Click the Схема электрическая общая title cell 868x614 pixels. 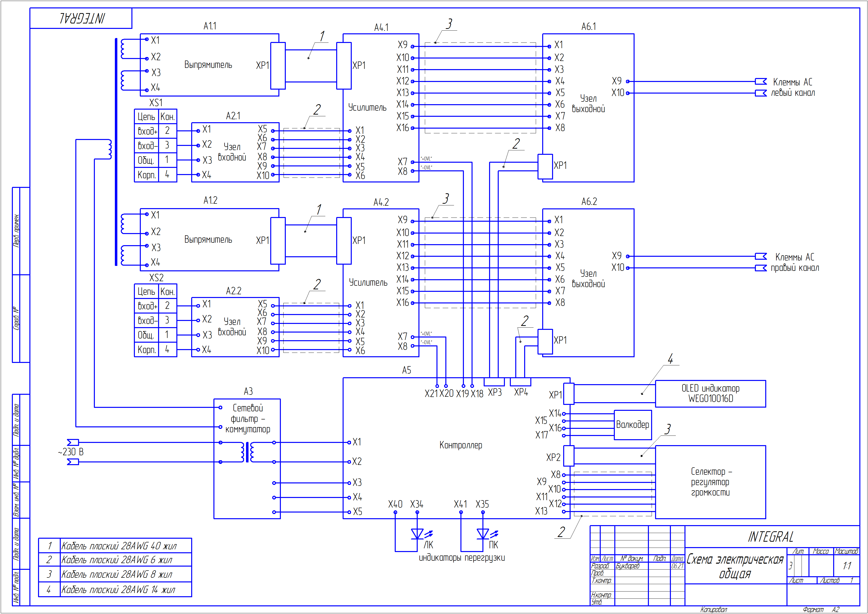[735, 566]
